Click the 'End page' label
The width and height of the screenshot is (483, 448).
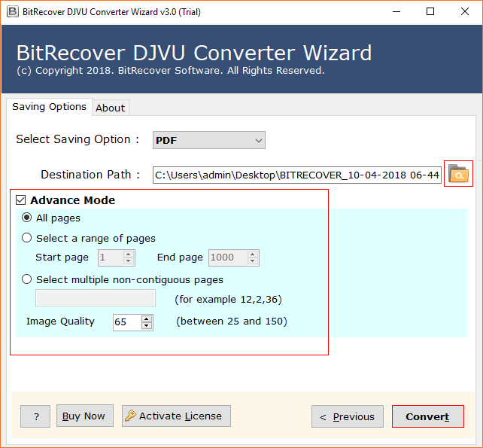click(180, 258)
